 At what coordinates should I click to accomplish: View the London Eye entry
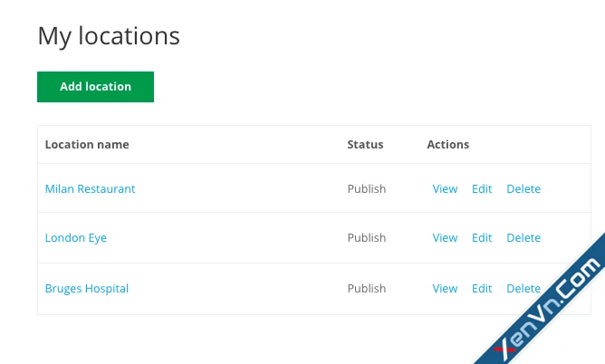click(445, 238)
